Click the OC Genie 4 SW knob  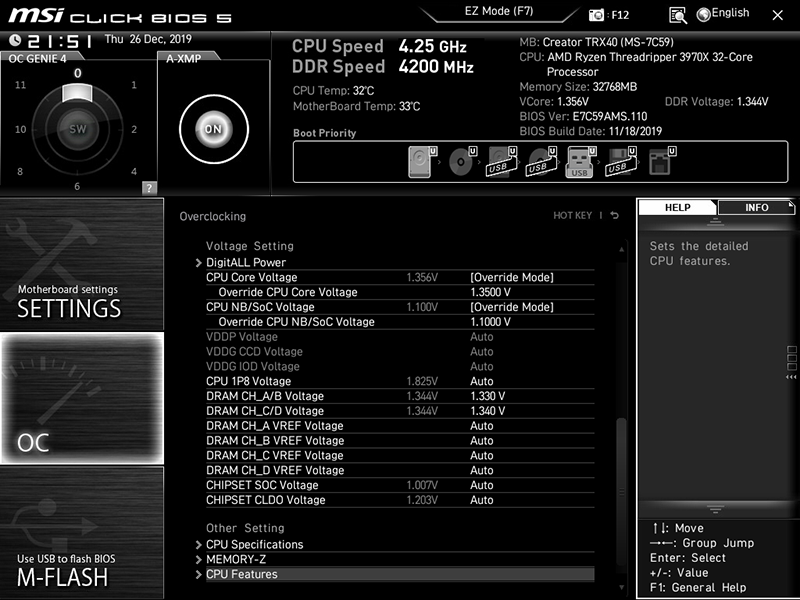78,129
